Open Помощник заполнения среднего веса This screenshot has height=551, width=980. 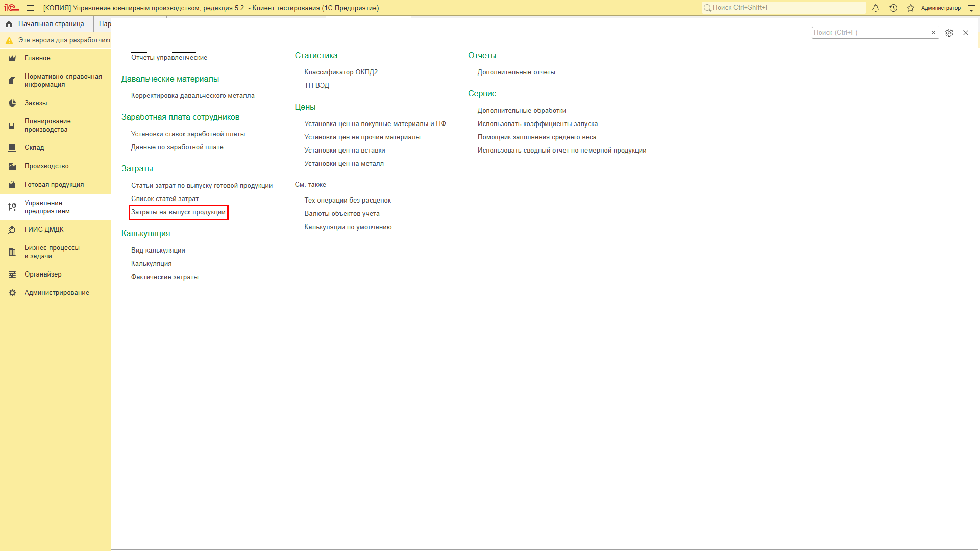[537, 137]
